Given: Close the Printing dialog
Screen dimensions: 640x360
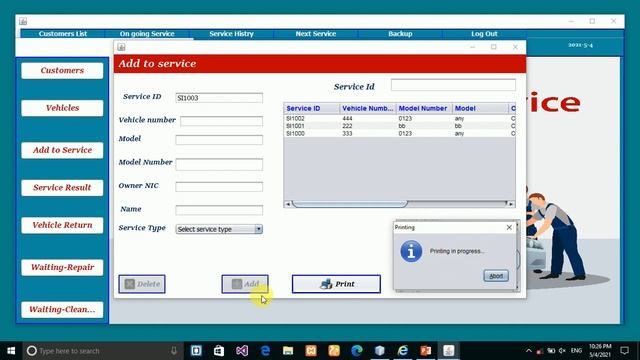Looking at the screenshot, I should coord(509,227).
